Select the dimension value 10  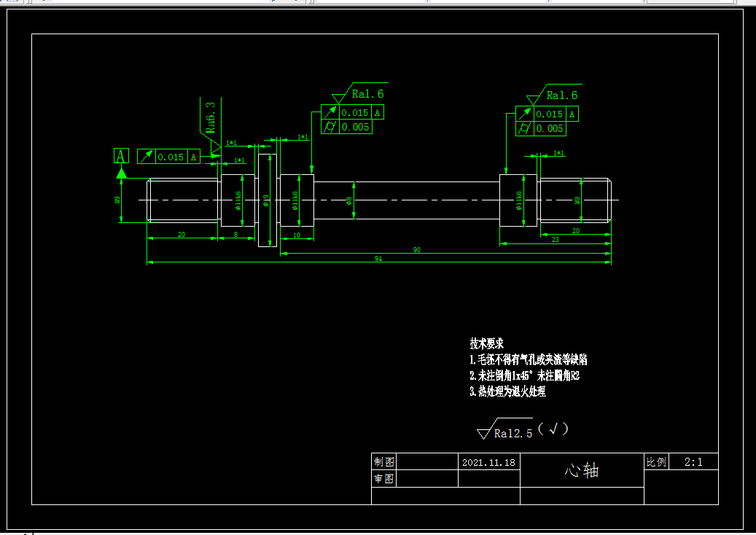point(297,235)
